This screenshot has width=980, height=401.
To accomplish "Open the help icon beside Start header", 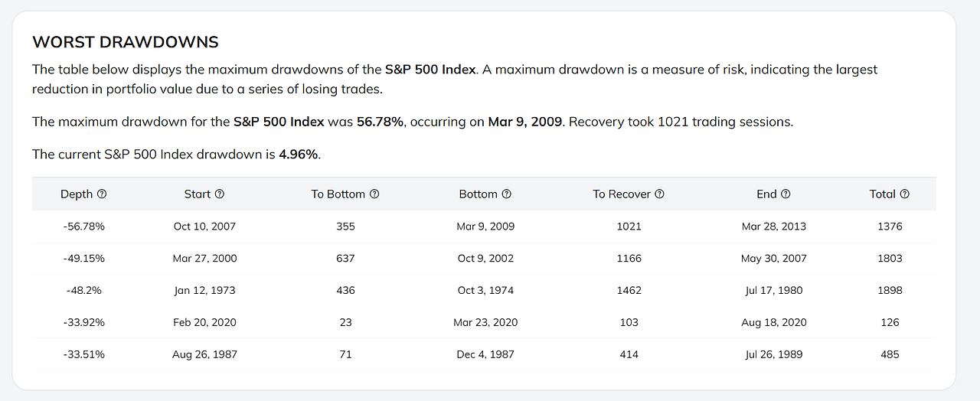I will coord(220,194).
